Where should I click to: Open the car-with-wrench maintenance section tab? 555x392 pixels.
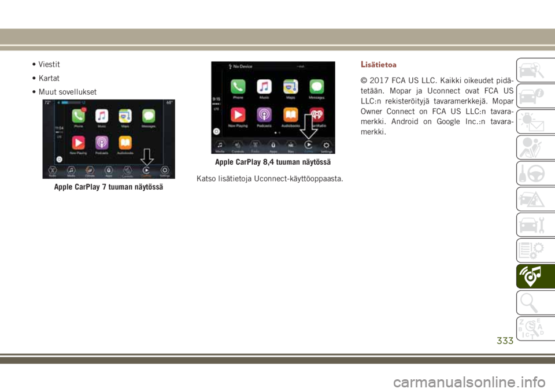pyautogui.click(x=535, y=225)
